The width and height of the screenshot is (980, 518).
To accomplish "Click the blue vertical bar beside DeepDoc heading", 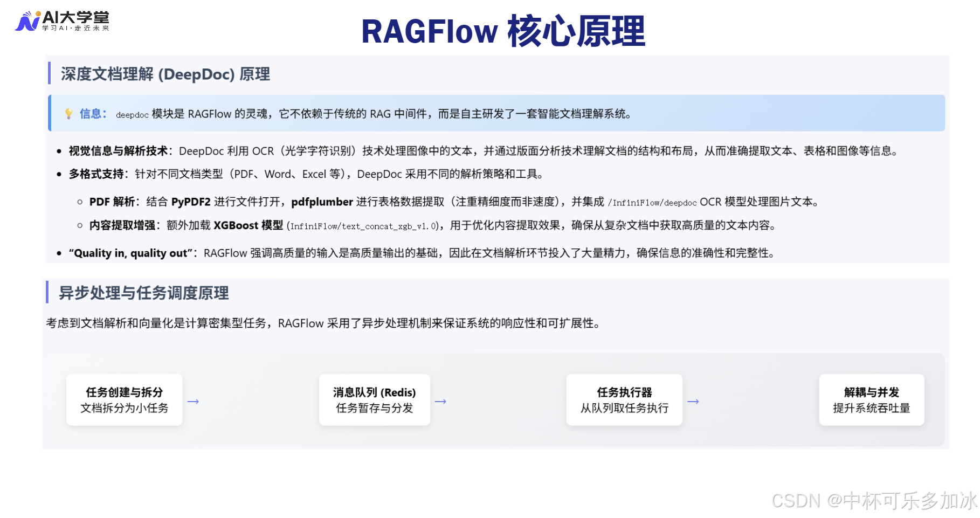I will pyautogui.click(x=50, y=75).
